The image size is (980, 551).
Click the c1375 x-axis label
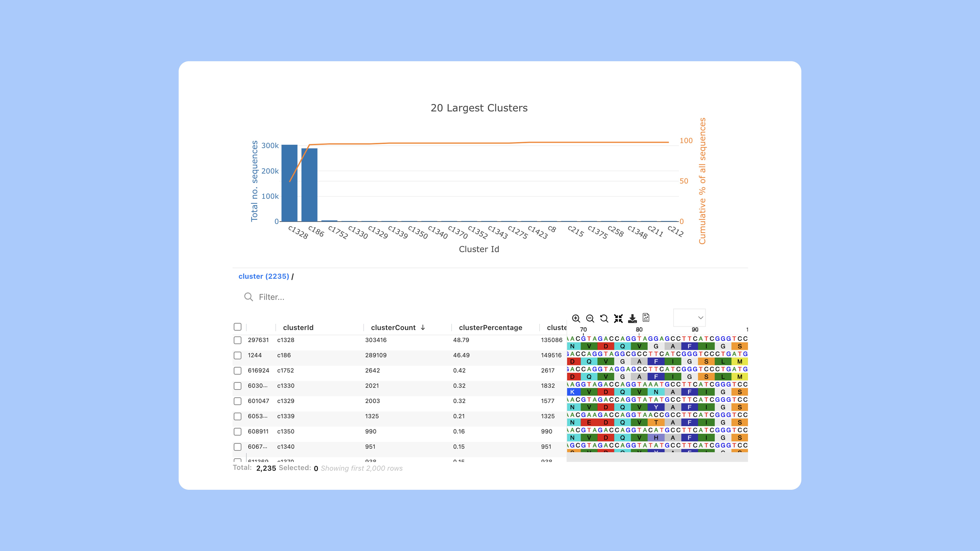[598, 232]
